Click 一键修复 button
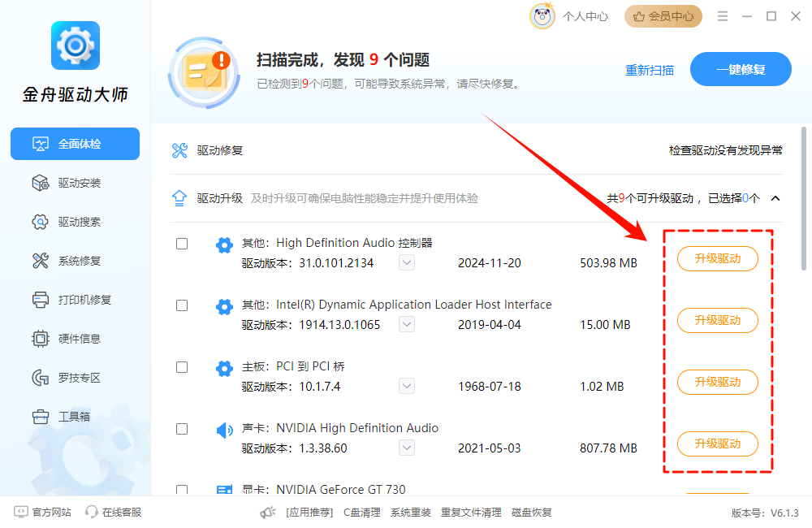 click(x=741, y=69)
